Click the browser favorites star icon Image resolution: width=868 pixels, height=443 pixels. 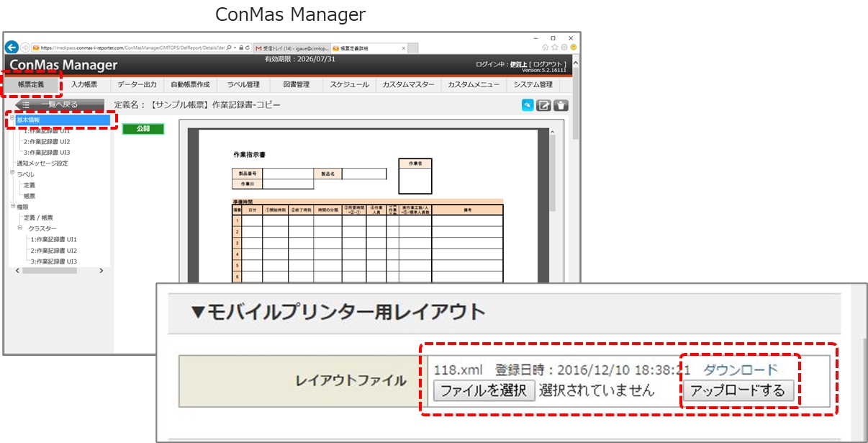click(555, 48)
